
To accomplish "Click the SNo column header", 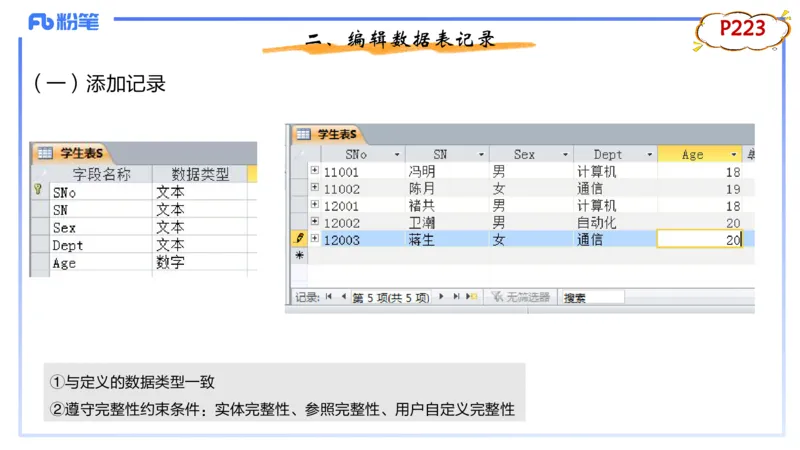I will tap(363, 155).
